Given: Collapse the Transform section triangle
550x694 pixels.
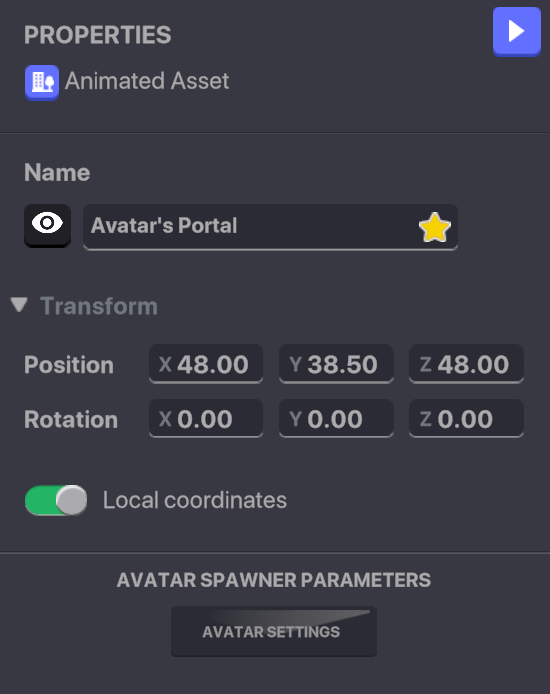Looking at the screenshot, I should click(19, 305).
